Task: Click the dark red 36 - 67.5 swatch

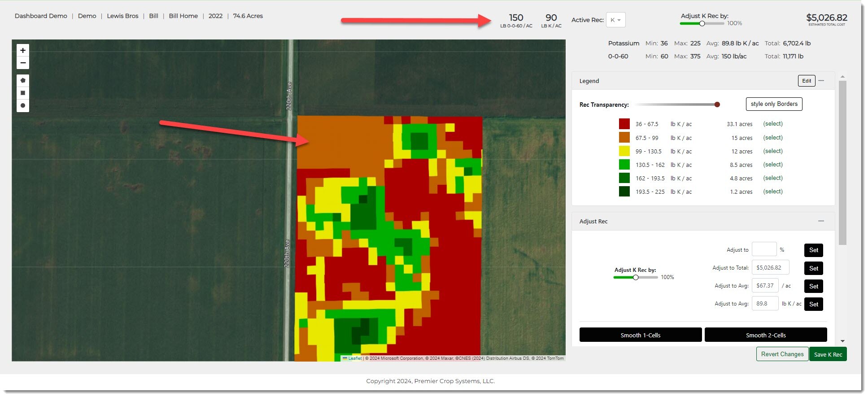Action: (x=624, y=124)
